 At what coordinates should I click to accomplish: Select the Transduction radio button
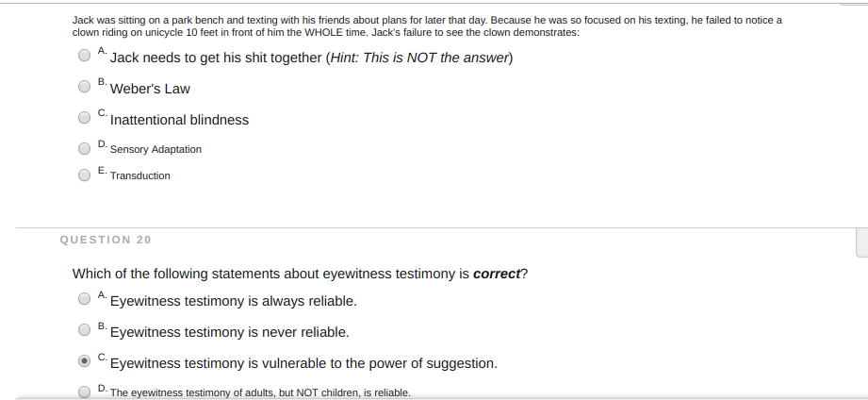tap(84, 175)
